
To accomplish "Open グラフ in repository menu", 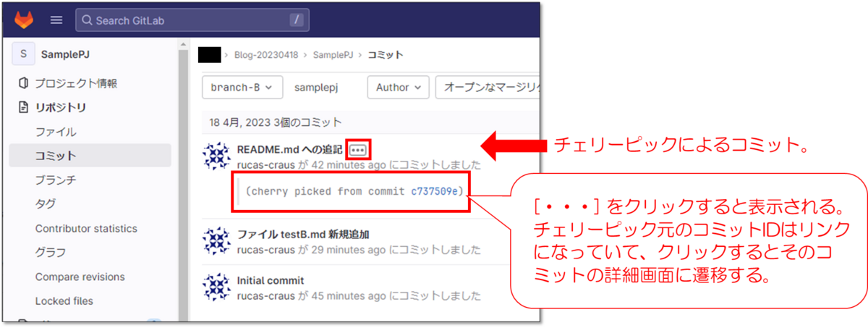I will [51, 253].
